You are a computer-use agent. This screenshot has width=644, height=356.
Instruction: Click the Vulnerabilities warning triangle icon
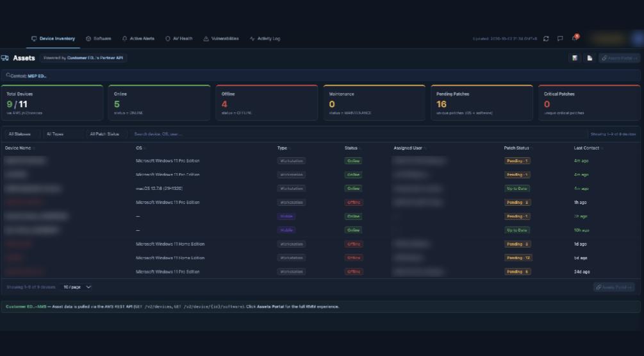[x=206, y=38]
